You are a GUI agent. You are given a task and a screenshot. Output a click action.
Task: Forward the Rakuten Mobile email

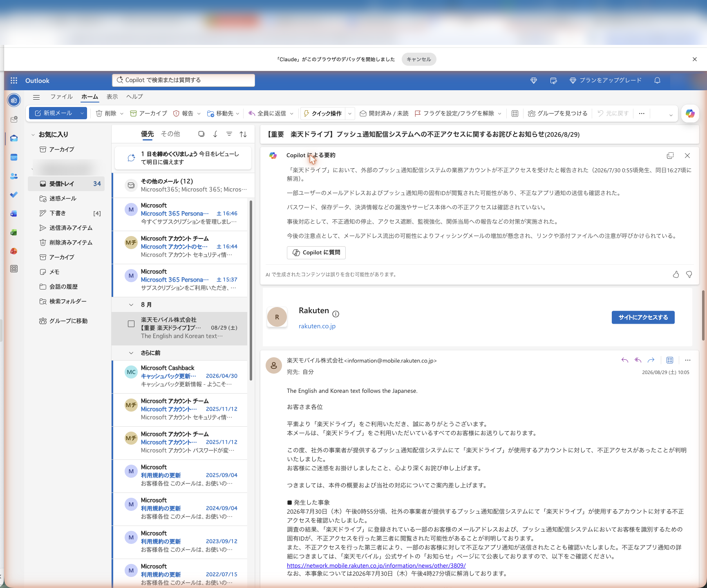[x=651, y=360]
